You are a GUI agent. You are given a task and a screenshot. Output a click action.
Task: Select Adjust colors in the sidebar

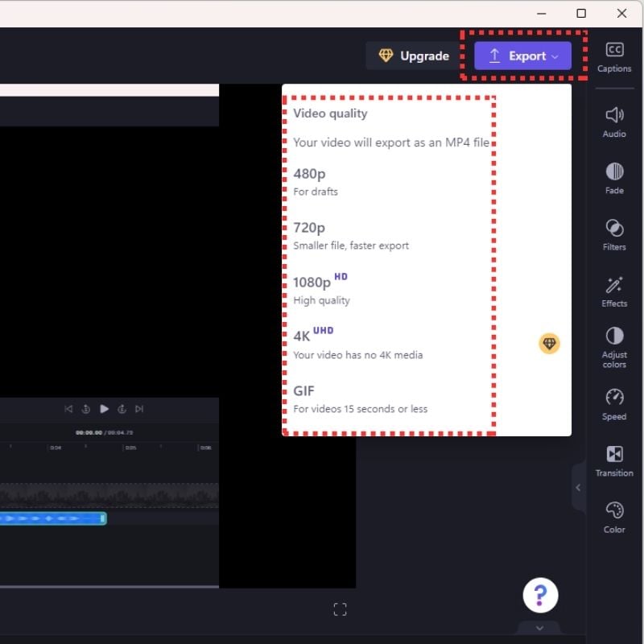614,348
